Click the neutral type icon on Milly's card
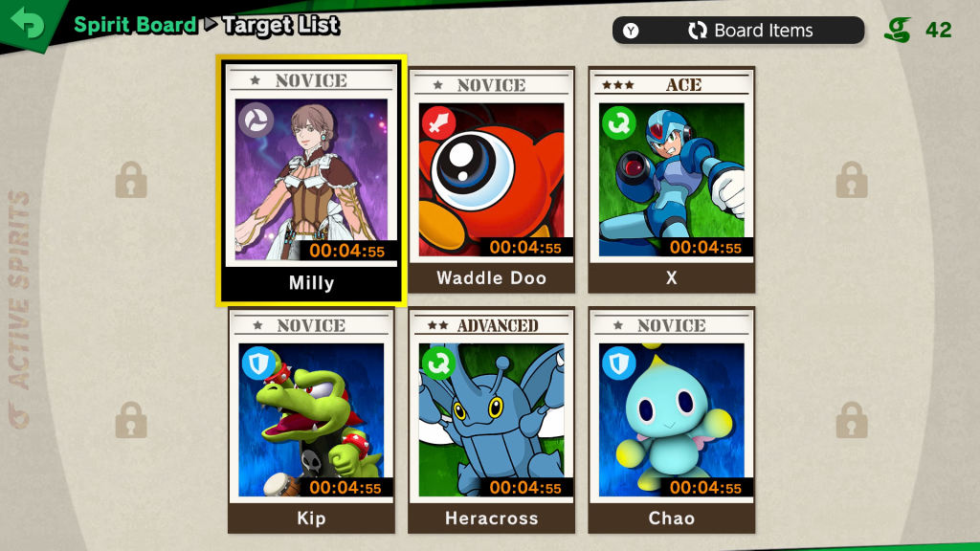This screenshot has height=551, width=980. [x=256, y=120]
